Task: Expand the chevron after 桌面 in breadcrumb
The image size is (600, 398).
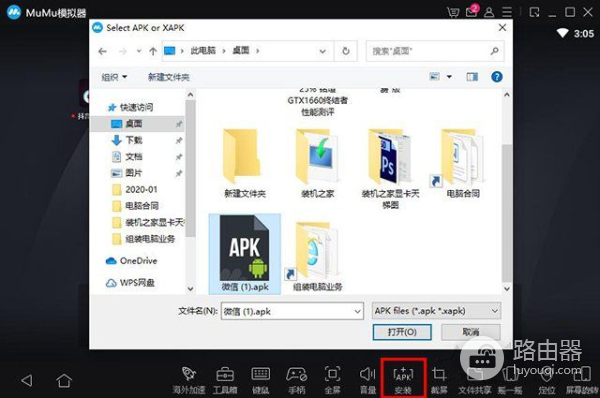Action: pyautogui.click(x=258, y=51)
